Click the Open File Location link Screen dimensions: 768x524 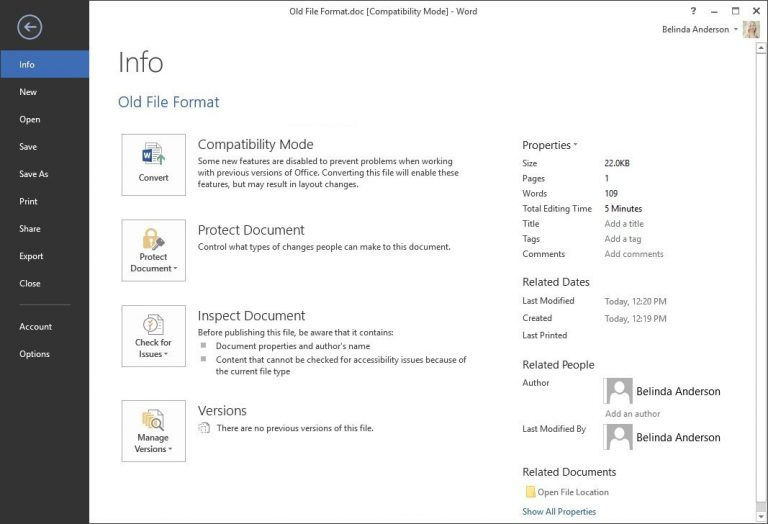573,492
